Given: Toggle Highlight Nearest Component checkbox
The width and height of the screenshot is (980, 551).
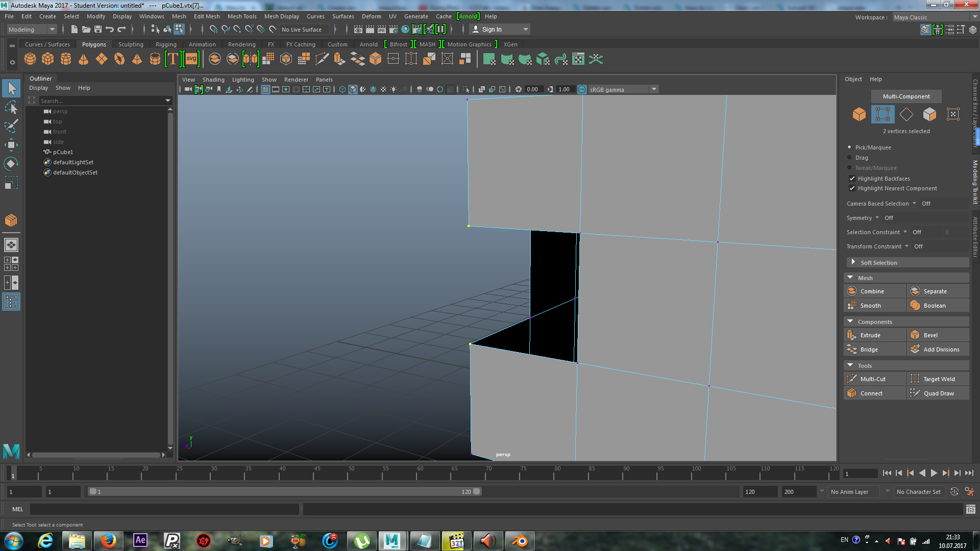Looking at the screenshot, I should point(852,188).
